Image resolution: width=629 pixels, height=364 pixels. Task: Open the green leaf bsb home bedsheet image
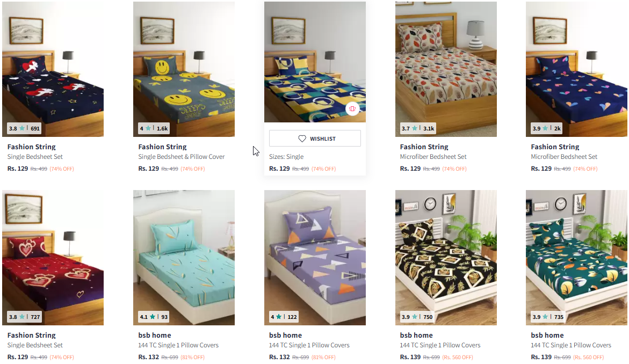click(576, 257)
